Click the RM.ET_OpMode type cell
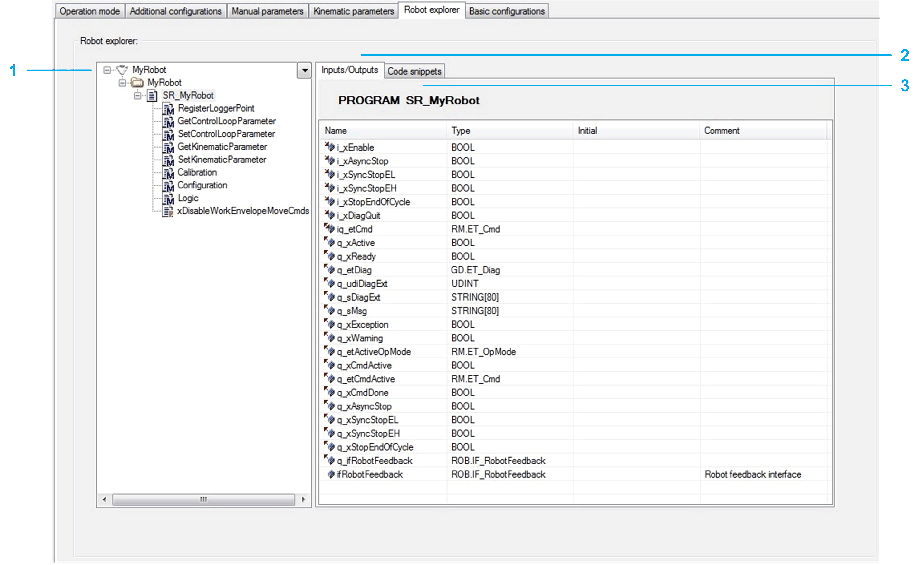This screenshot has height=565, width=924. (483, 352)
